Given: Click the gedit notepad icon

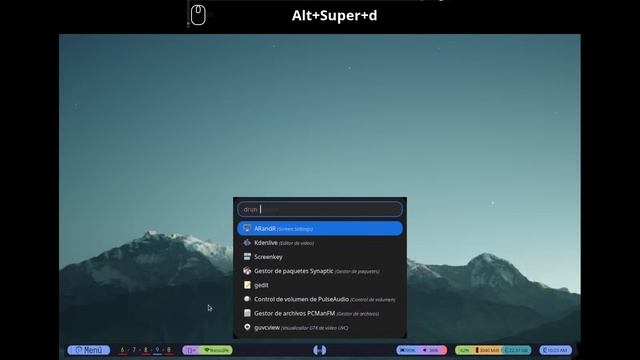Looking at the screenshot, I should [247, 285].
